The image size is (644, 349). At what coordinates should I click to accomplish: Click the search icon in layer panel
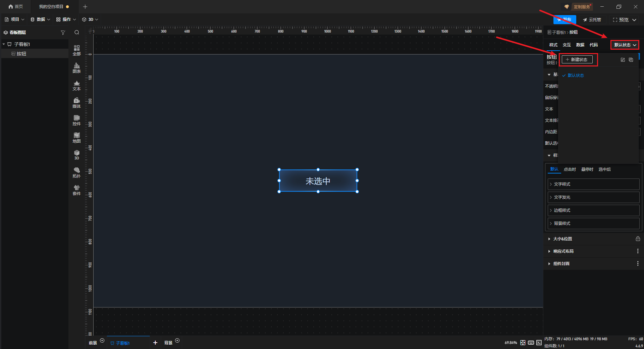[77, 33]
